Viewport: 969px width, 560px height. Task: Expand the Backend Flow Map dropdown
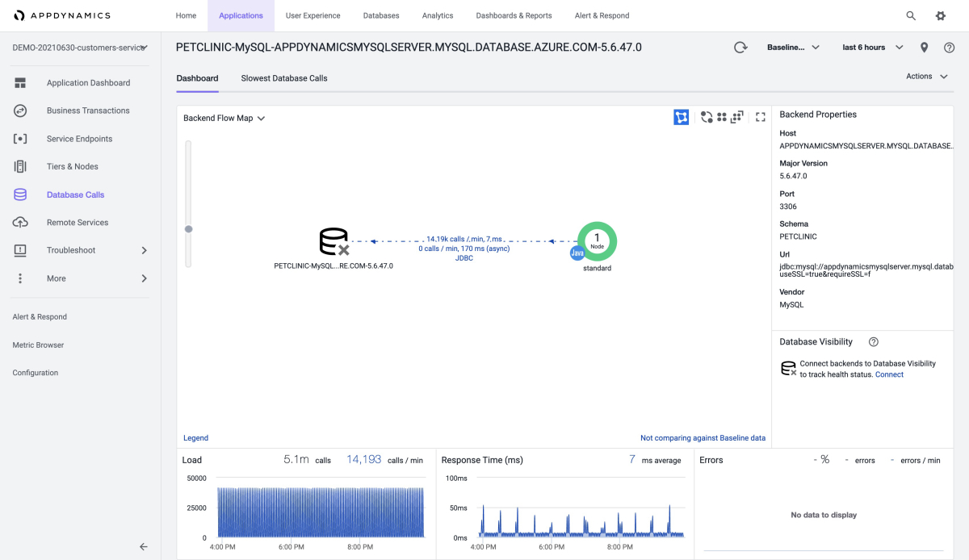pyautogui.click(x=224, y=119)
